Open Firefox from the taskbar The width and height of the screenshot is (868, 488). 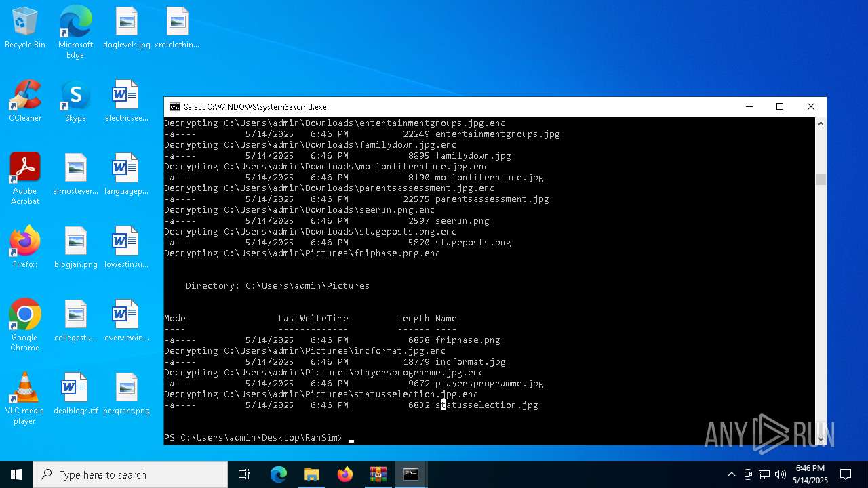point(344,474)
